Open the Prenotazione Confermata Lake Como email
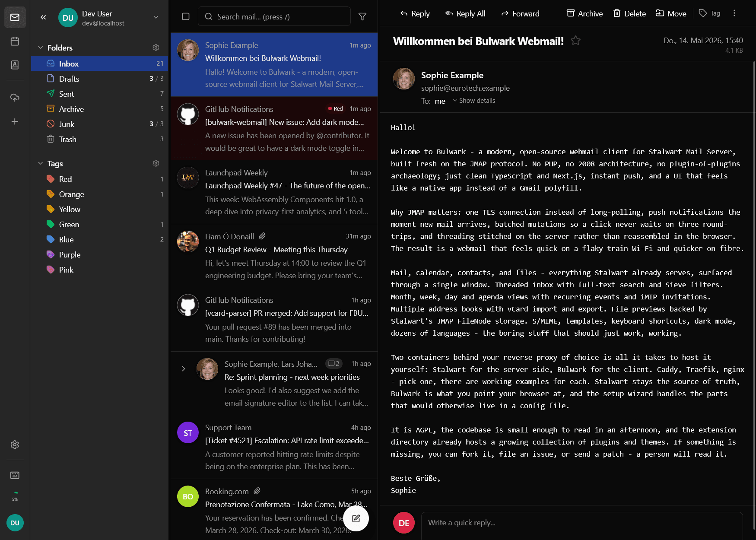The image size is (756, 540). click(274, 510)
